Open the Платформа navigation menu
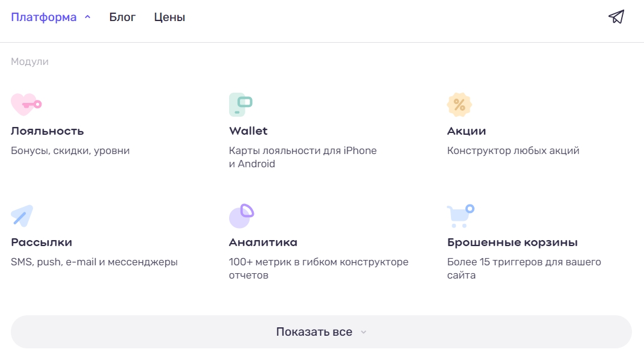 (44, 17)
